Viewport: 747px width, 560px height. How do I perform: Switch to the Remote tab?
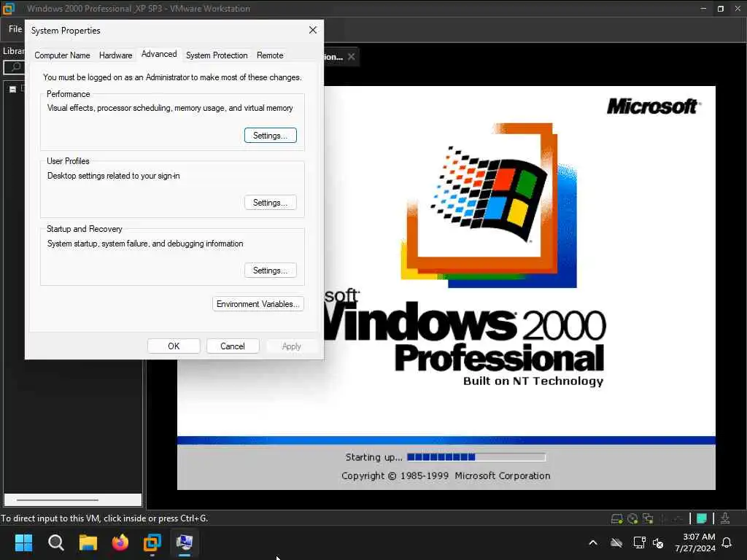click(x=270, y=55)
